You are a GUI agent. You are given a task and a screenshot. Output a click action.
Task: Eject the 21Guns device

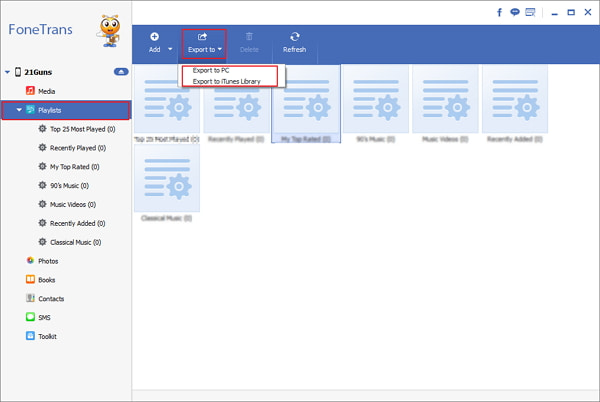[121, 72]
